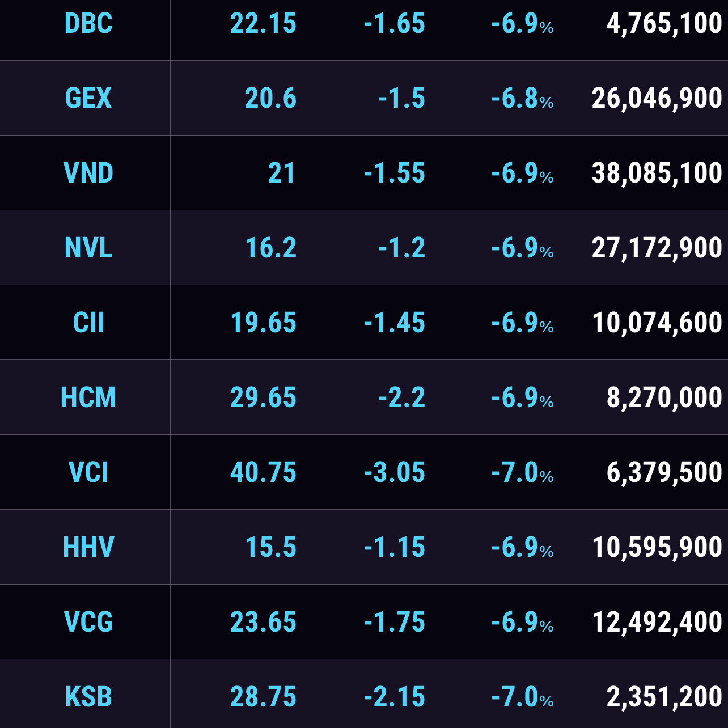Select HHV volume 10,595,900
This screenshot has width=728, height=728.
(657, 547)
